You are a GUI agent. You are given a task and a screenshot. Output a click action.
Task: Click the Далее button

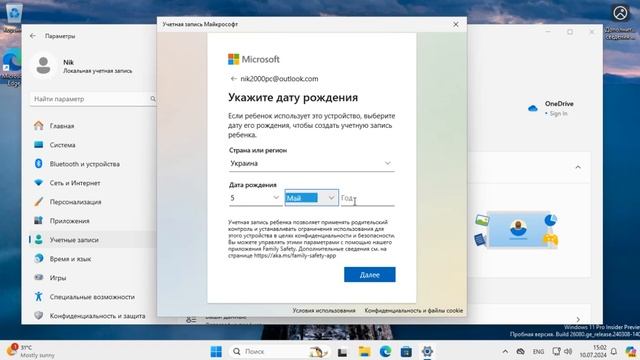[x=369, y=275]
